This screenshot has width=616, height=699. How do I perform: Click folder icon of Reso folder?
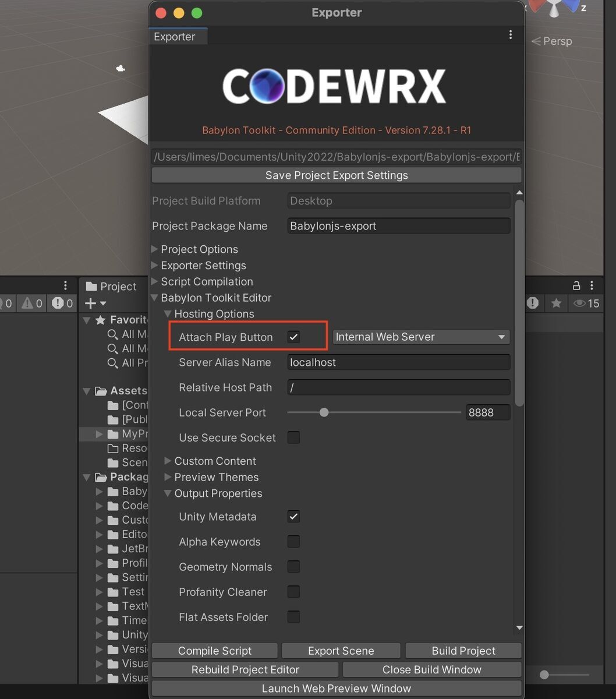click(x=114, y=449)
